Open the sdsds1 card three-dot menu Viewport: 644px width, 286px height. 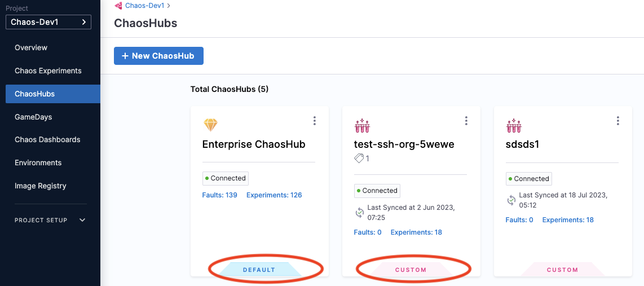coord(617,121)
